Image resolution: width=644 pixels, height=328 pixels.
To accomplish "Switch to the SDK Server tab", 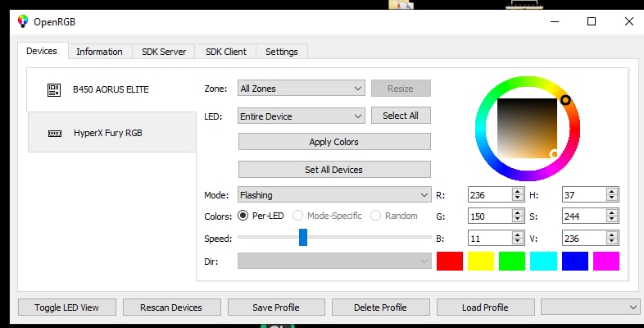I will tap(164, 52).
